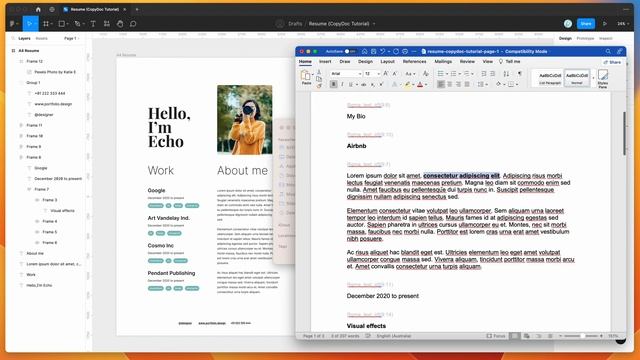This screenshot has width=640, height=360.
Task: Click Undo in Word title bar
Action: point(382,51)
